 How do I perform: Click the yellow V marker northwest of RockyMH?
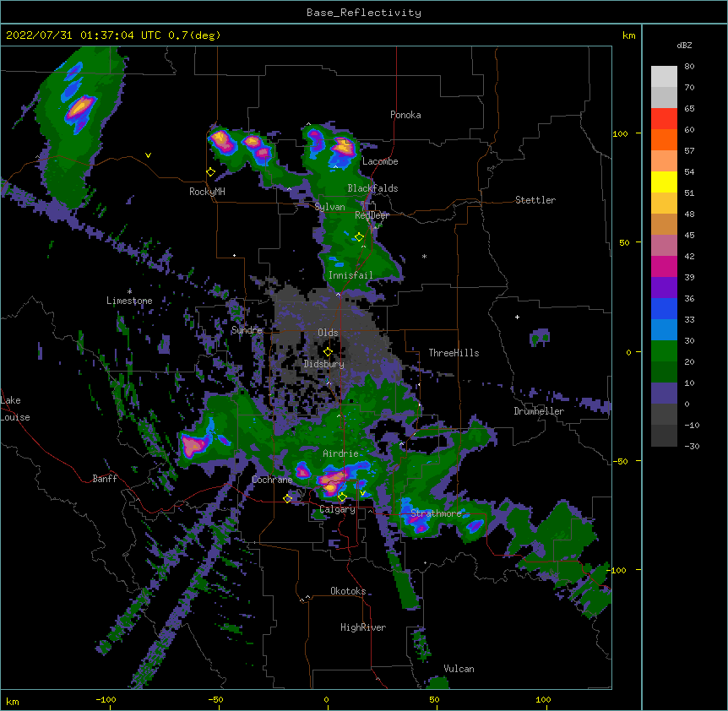tap(148, 155)
